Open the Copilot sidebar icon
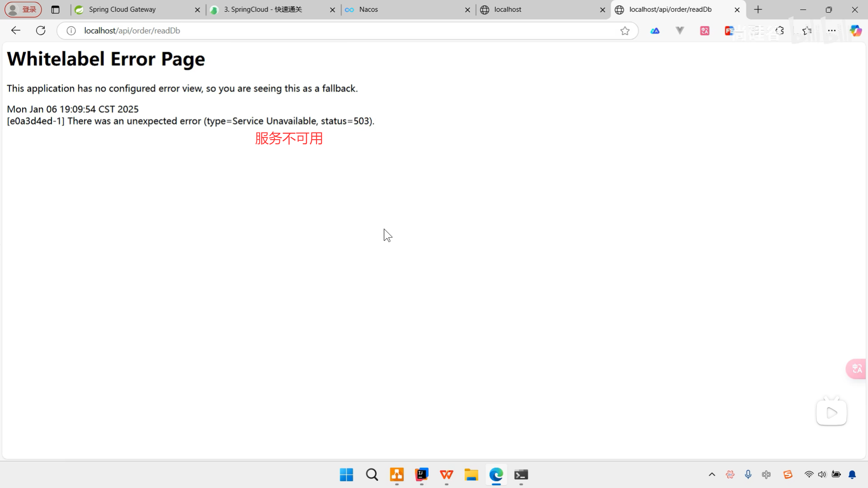 coord(855,31)
